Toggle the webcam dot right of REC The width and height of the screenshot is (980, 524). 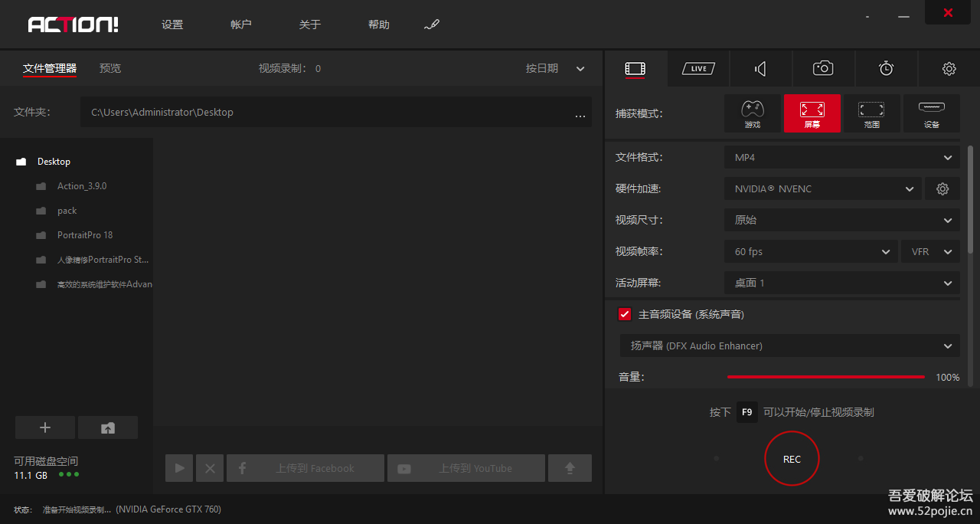pyautogui.click(x=860, y=458)
